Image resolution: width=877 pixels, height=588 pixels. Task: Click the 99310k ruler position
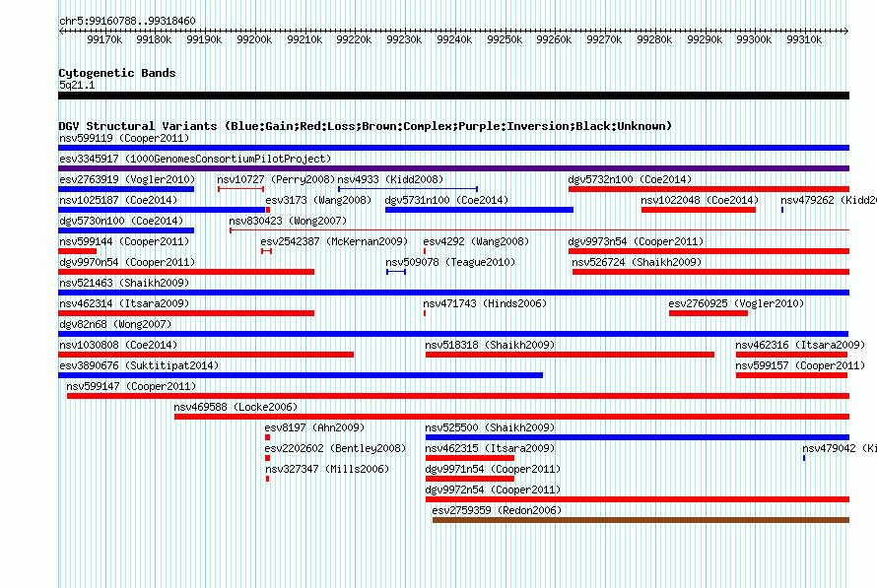(x=804, y=39)
